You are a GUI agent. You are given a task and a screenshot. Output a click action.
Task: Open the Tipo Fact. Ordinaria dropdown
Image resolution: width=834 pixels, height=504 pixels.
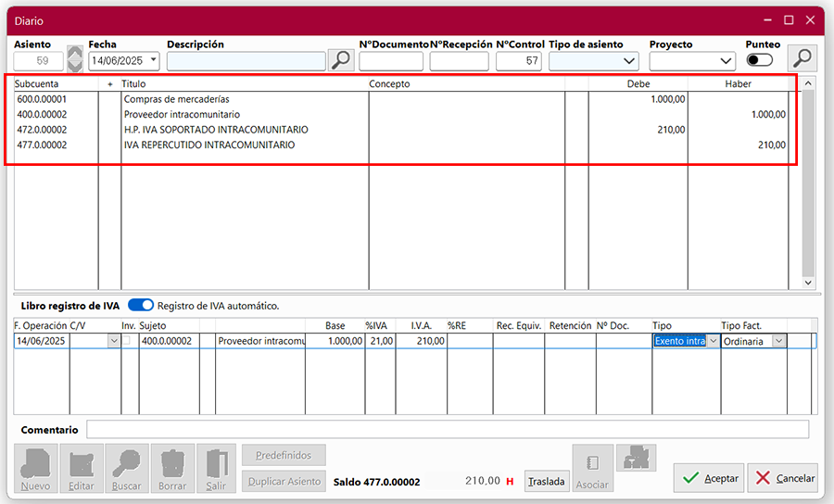tap(778, 341)
